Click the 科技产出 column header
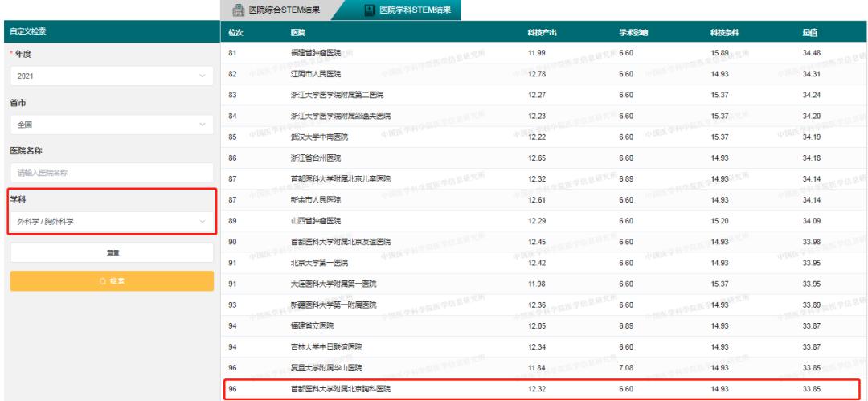This screenshot has width=868, height=401. [542, 33]
